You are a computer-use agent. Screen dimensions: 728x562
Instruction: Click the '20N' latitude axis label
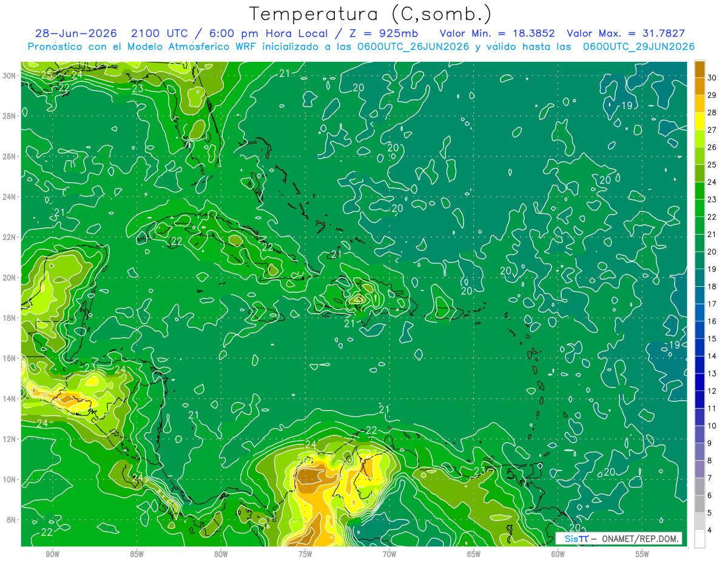pos(10,278)
